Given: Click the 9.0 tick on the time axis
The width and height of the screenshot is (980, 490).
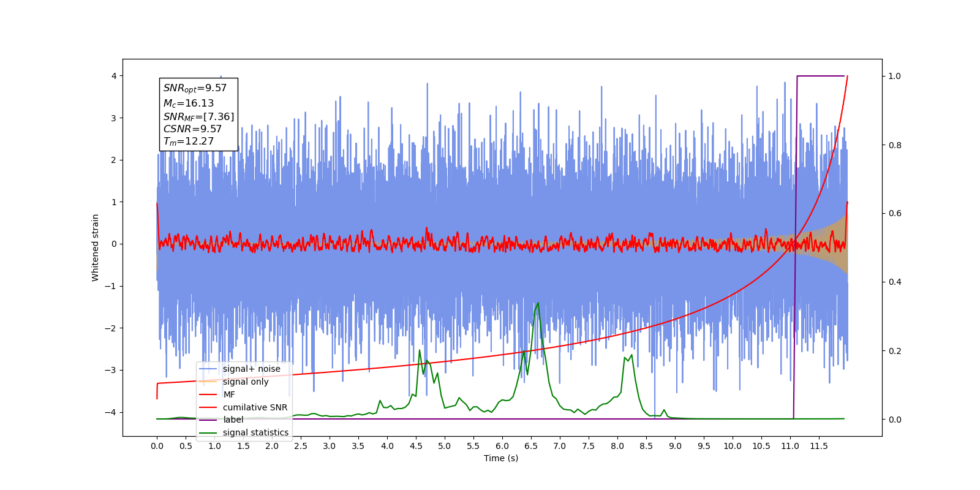Looking at the screenshot, I should [675, 446].
